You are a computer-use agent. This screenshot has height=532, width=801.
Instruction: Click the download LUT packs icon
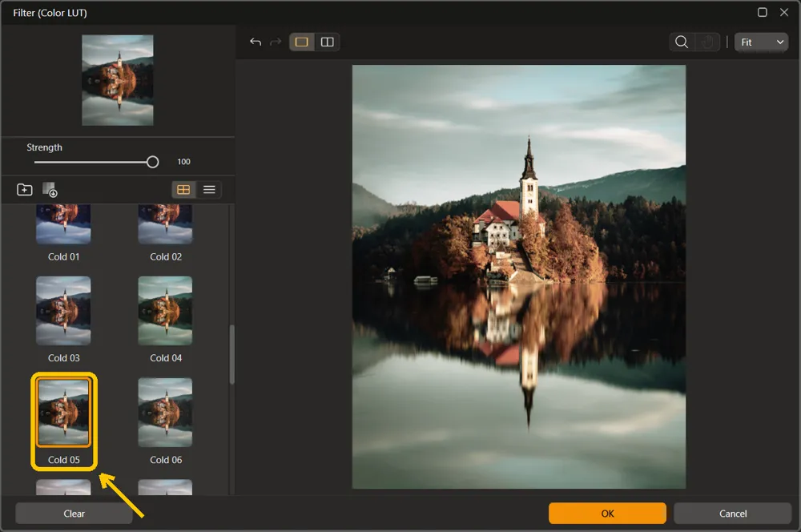(x=50, y=190)
